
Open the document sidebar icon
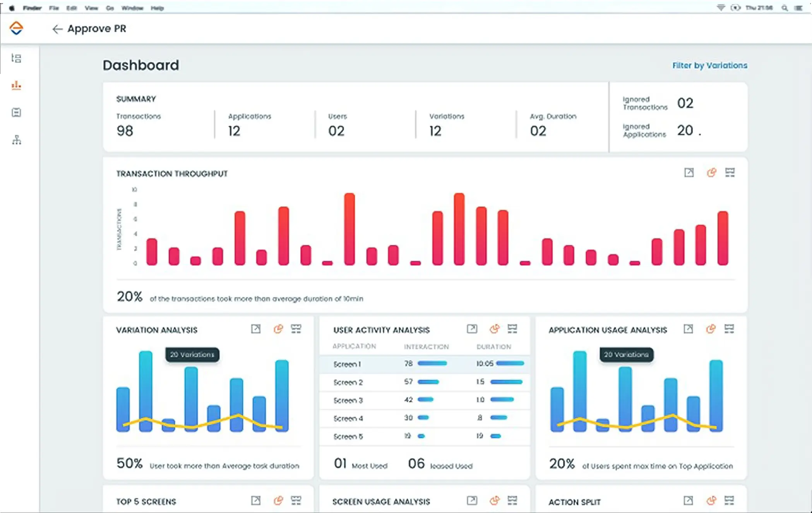pos(16,112)
